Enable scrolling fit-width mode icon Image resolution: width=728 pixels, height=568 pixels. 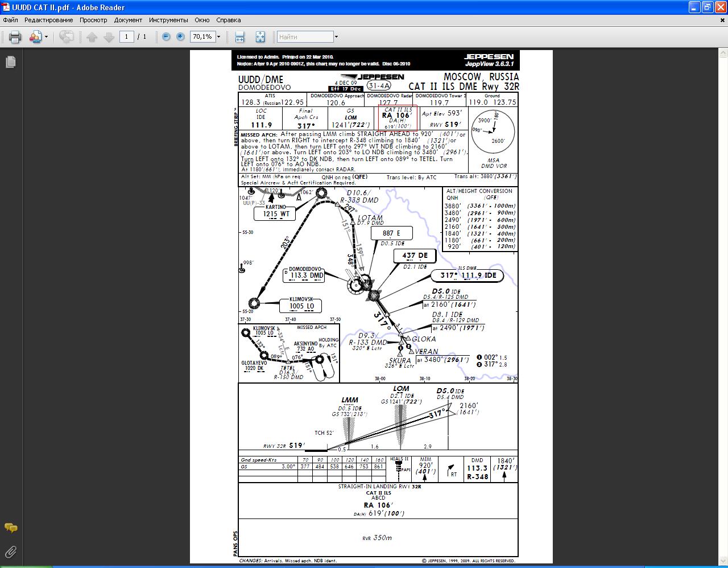click(239, 37)
